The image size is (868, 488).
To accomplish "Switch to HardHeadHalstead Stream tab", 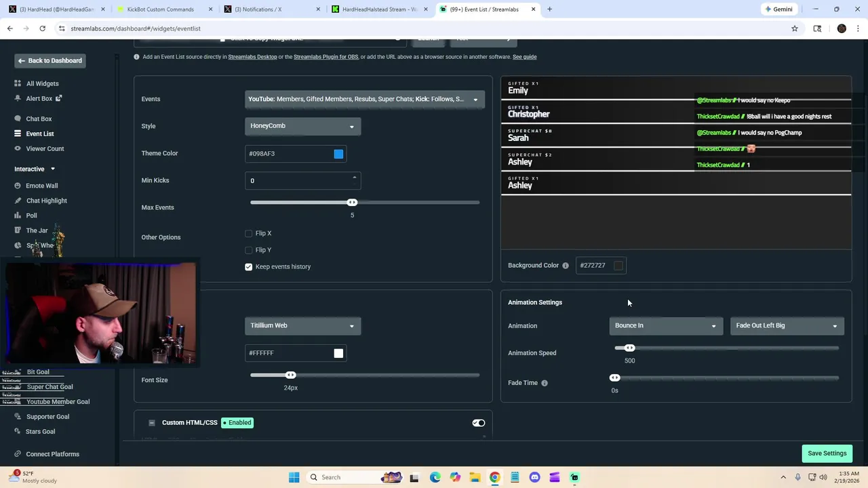I will [379, 9].
